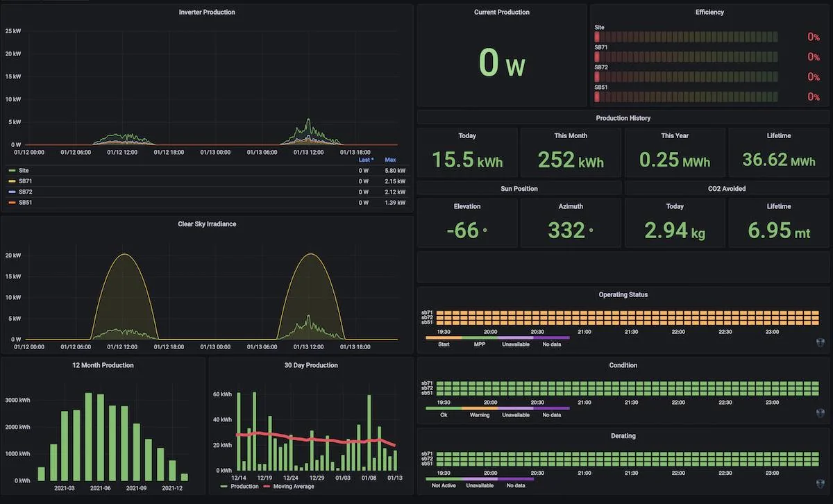Click the Start legend entry in Operating Status
The image size is (833, 504).
click(444, 344)
